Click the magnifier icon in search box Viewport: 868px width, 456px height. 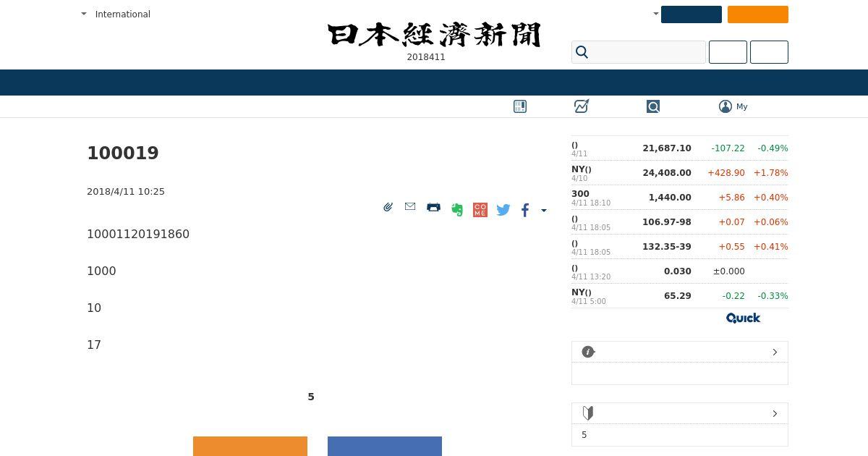(582, 52)
